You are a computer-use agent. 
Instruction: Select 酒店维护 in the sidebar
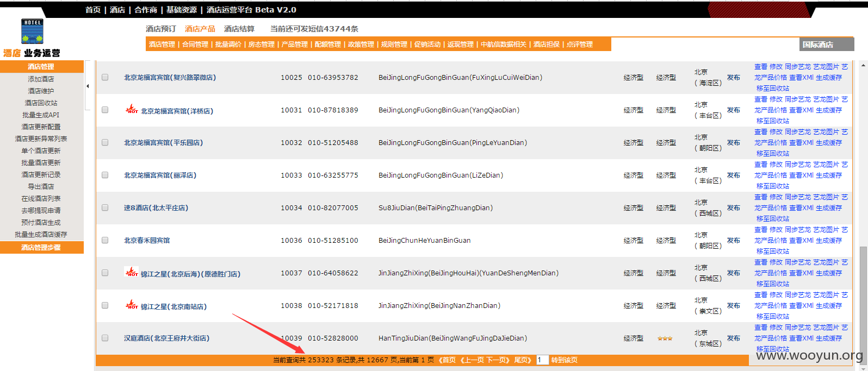pos(41,91)
